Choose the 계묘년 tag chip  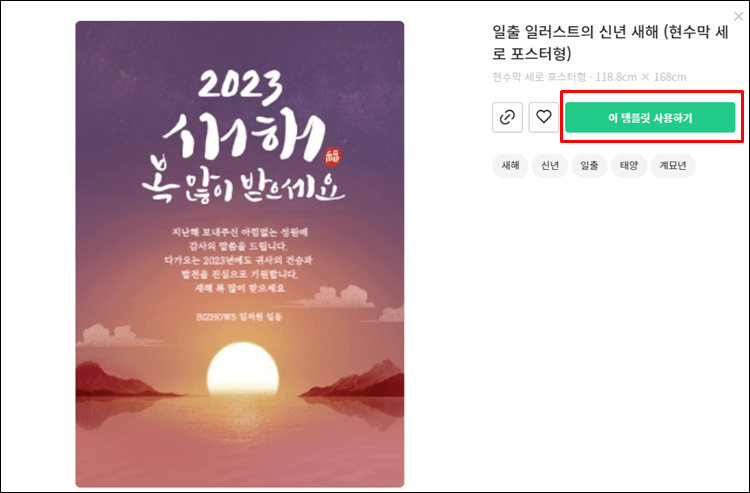(673, 166)
